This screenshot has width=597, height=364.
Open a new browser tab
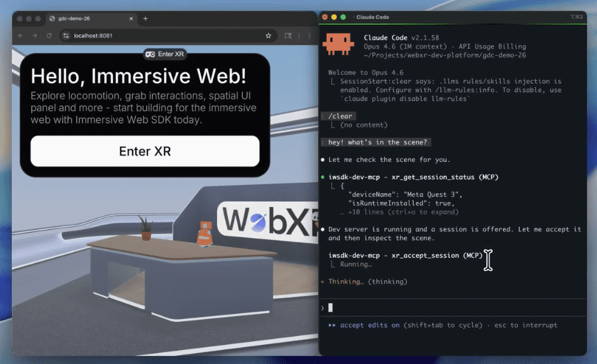click(x=145, y=18)
